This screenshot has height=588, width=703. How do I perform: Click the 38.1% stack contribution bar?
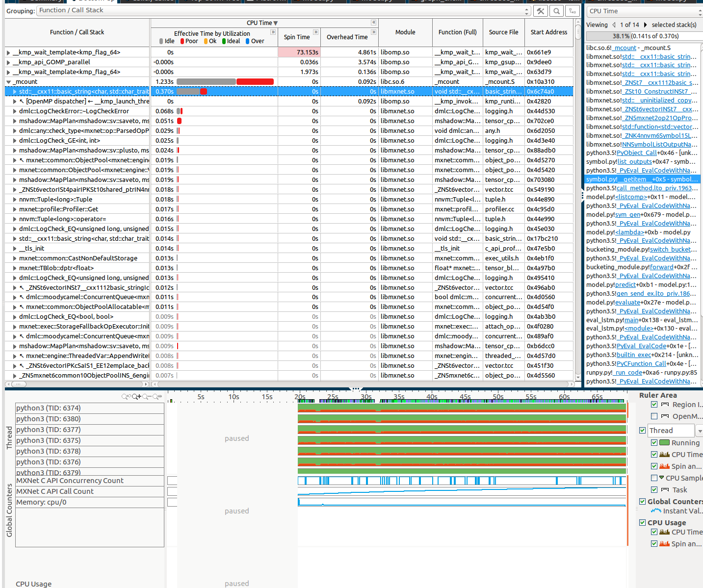click(x=644, y=36)
